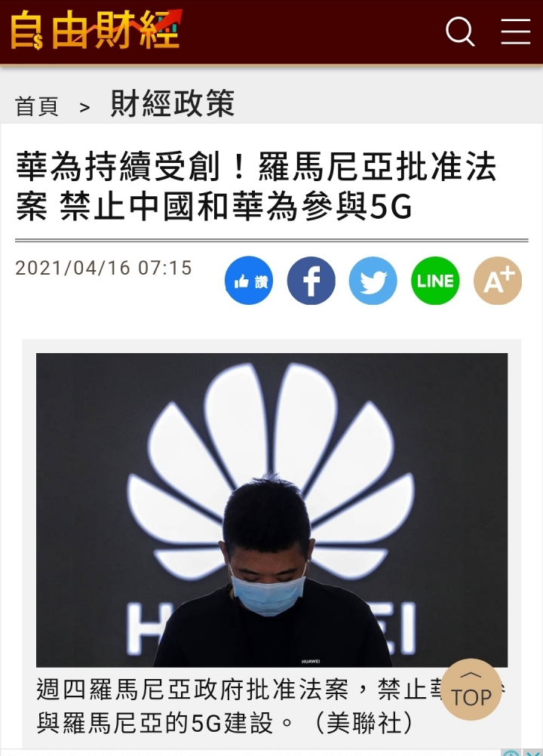This screenshot has height=756, width=543.
Task: Share article via LINE
Action: pyautogui.click(x=435, y=281)
